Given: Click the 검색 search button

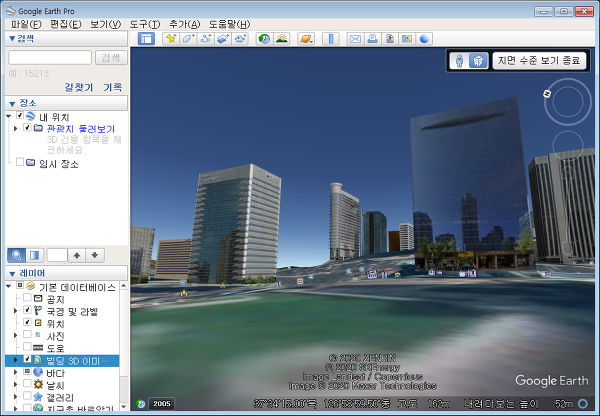Looking at the screenshot, I should pyautogui.click(x=111, y=58).
